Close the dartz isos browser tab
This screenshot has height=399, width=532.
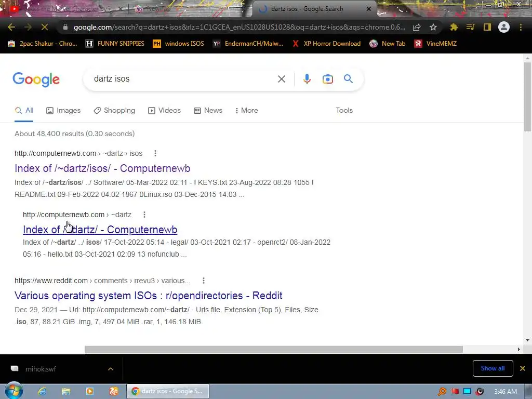pyautogui.click(x=369, y=9)
